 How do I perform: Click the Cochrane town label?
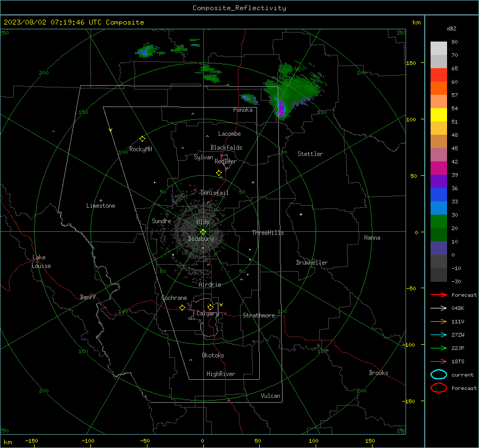click(x=174, y=298)
